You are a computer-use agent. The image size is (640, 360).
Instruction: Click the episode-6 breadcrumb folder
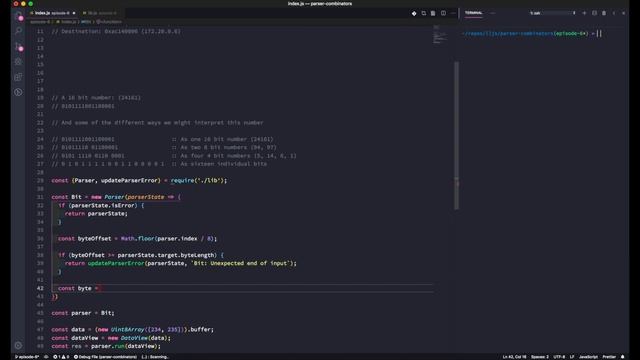pos(40,22)
